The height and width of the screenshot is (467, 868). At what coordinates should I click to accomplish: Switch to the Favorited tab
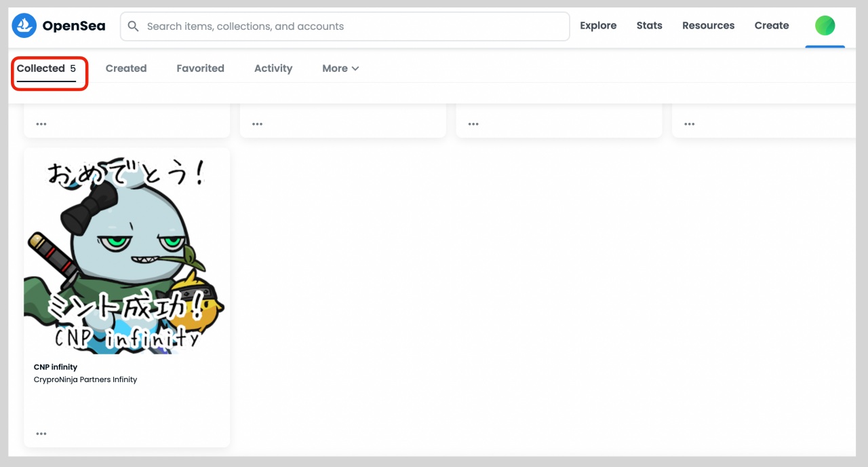[200, 69]
